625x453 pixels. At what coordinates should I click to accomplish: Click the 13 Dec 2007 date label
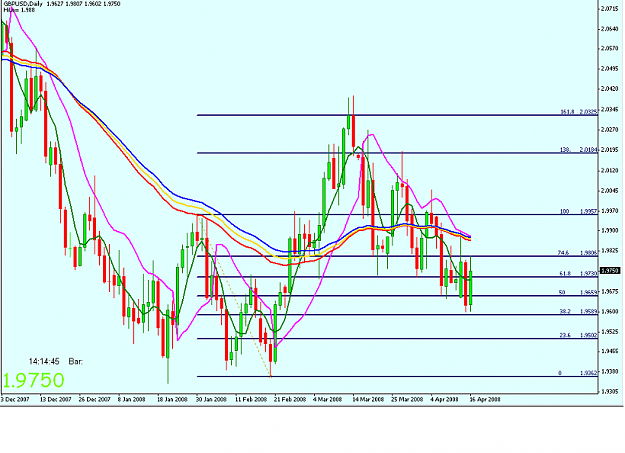pos(55,399)
